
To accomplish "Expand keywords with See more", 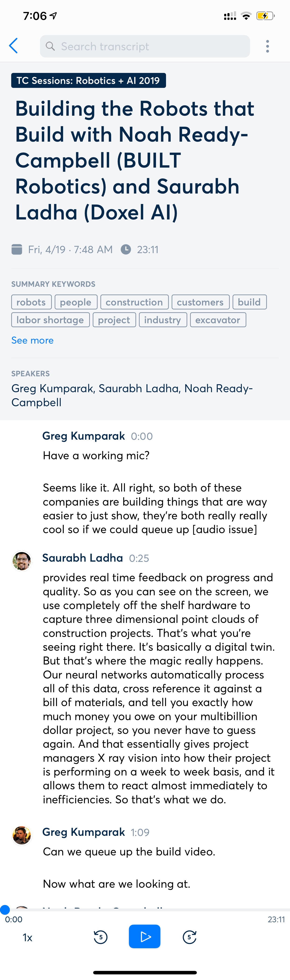I will (32, 340).
